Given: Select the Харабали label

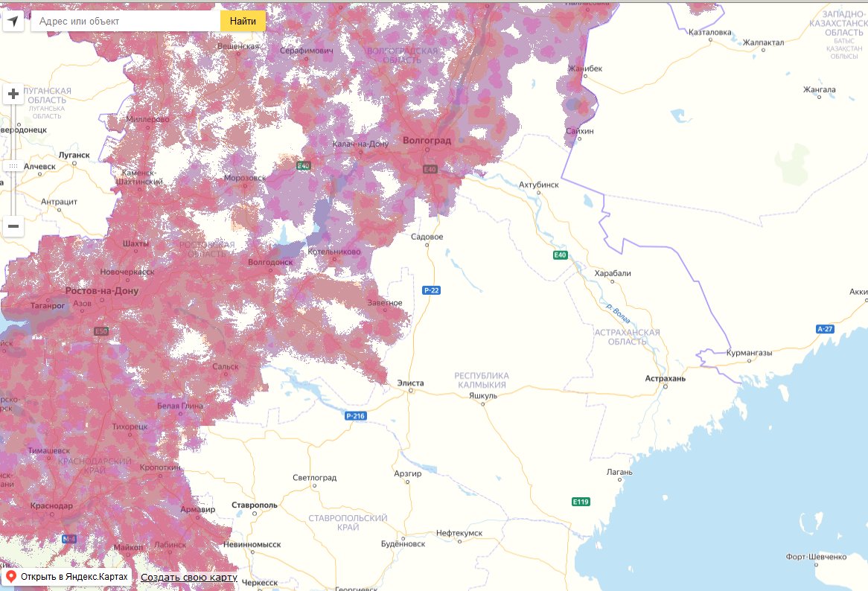Looking at the screenshot, I should pyautogui.click(x=612, y=273).
